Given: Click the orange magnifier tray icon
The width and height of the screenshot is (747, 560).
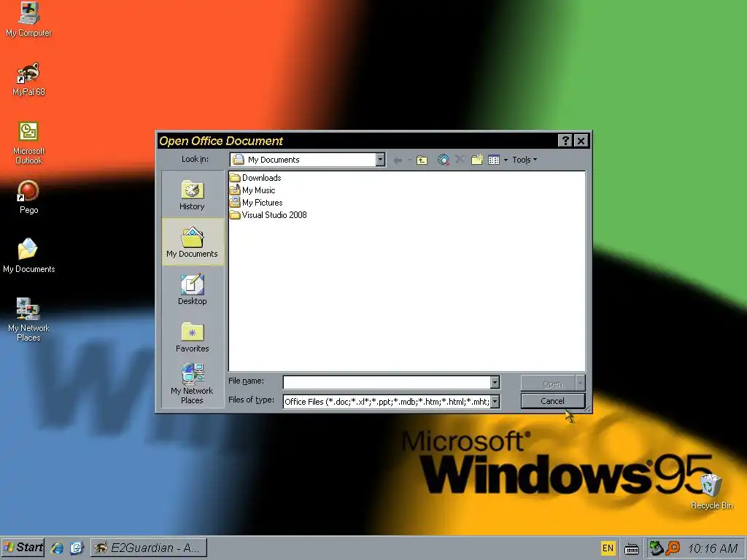Looking at the screenshot, I should tap(672, 548).
